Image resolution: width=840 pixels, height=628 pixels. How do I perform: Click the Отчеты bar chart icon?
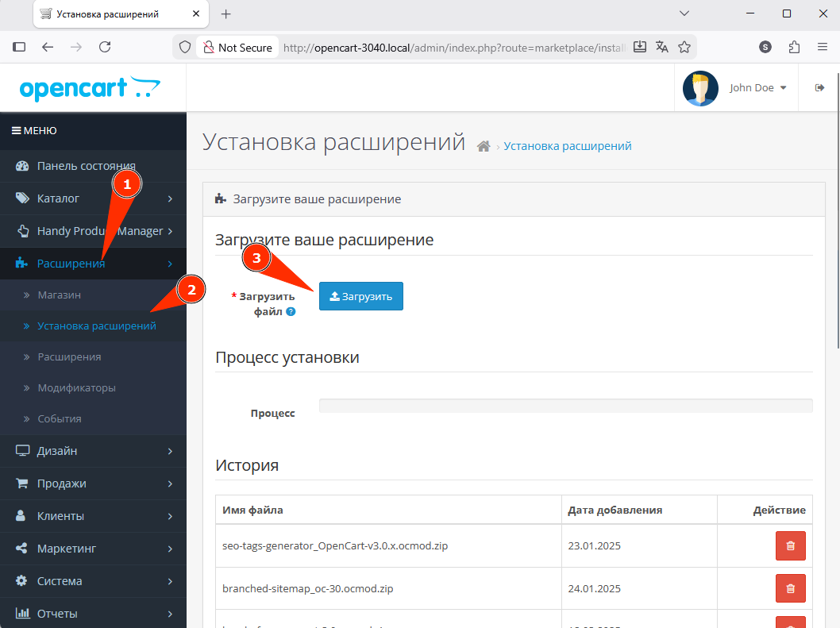pyautogui.click(x=22, y=613)
